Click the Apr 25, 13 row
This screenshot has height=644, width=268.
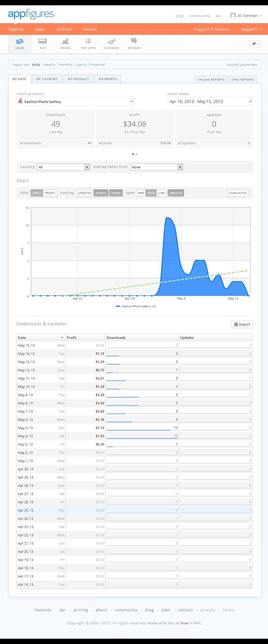[x=134, y=510]
